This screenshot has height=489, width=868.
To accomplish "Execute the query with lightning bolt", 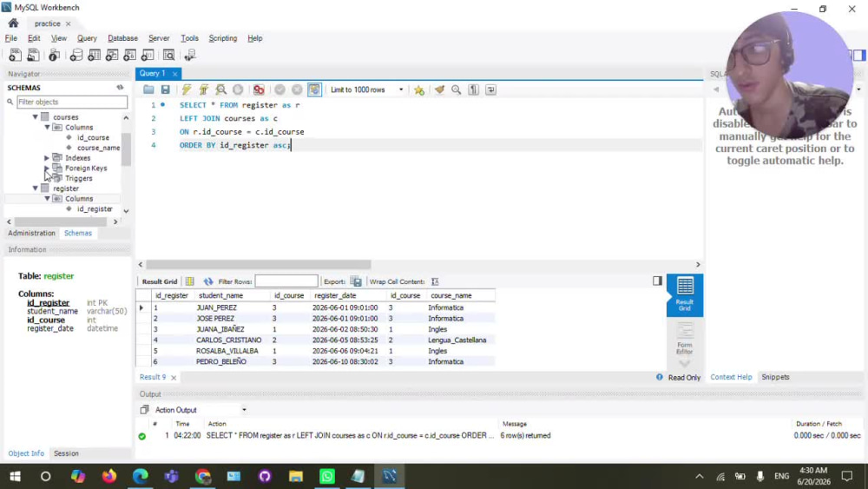I will (187, 89).
